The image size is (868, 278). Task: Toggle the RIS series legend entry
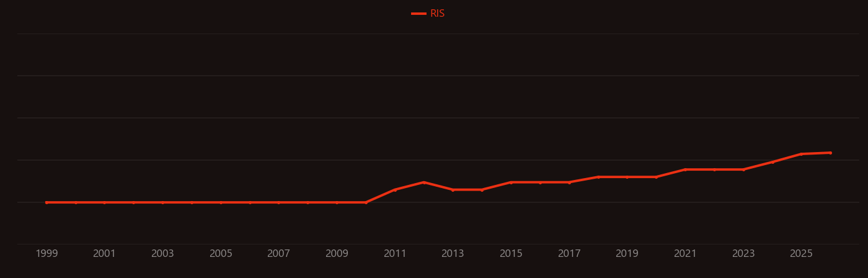pos(428,14)
